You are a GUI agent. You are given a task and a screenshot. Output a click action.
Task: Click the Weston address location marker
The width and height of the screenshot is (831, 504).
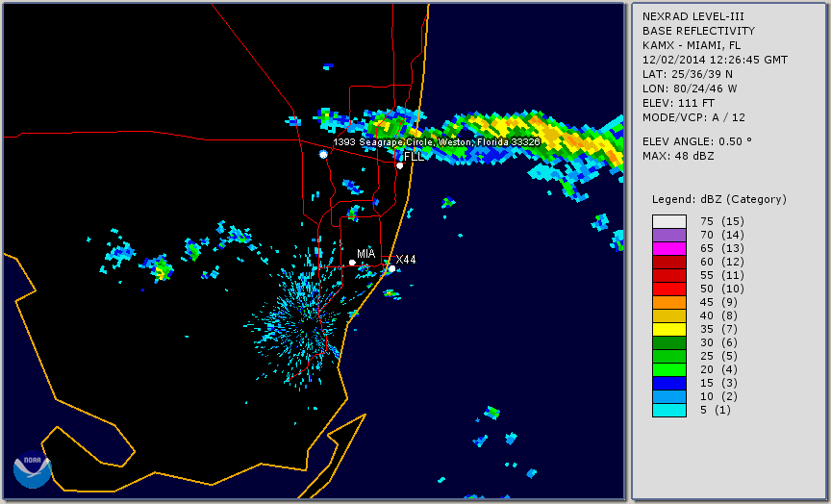324,154
